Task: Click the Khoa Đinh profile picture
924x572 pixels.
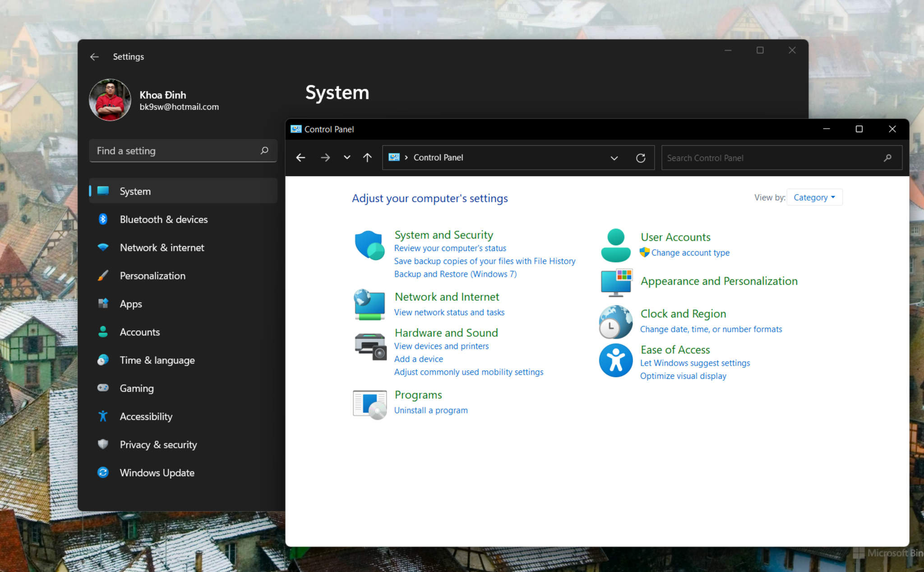Action: click(110, 100)
